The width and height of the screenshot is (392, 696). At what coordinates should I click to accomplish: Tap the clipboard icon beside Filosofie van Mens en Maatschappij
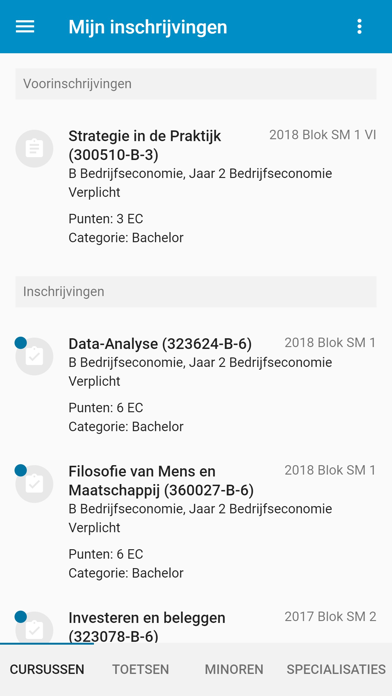click(x=34, y=484)
